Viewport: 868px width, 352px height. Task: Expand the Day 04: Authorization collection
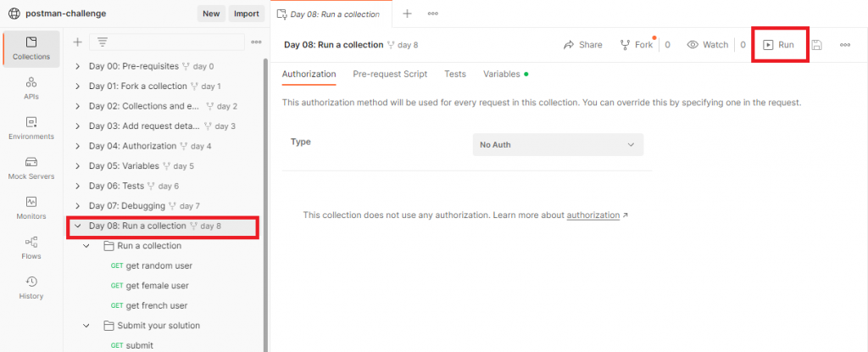[77, 146]
